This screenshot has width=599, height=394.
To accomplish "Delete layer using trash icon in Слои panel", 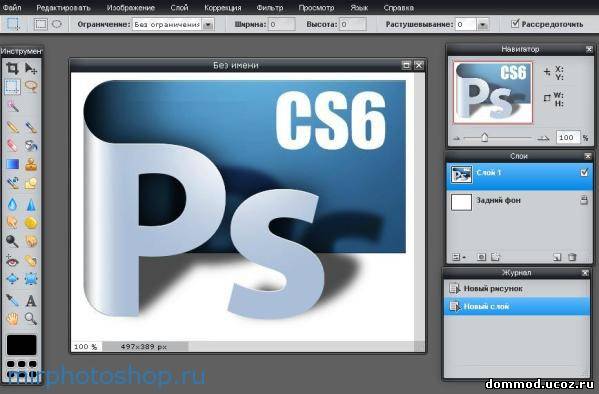I will pyautogui.click(x=572, y=257).
